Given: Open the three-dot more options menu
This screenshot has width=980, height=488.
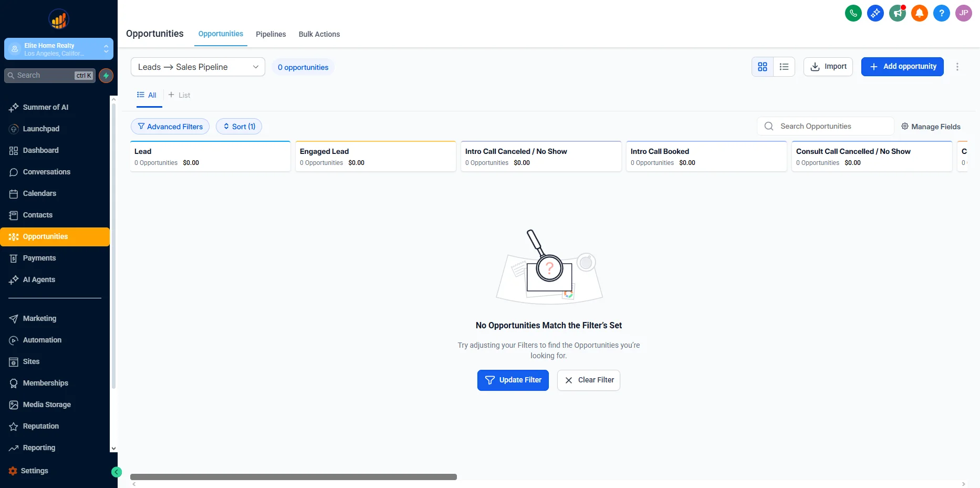Looking at the screenshot, I should coord(957,67).
